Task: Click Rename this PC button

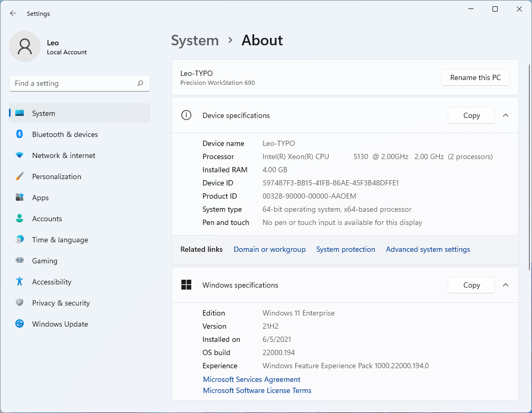Action: point(476,77)
